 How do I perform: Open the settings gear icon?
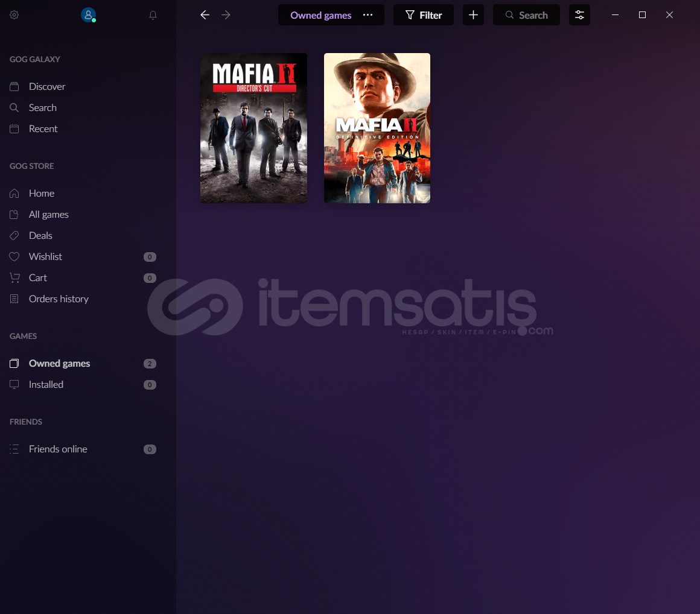(14, 14)
